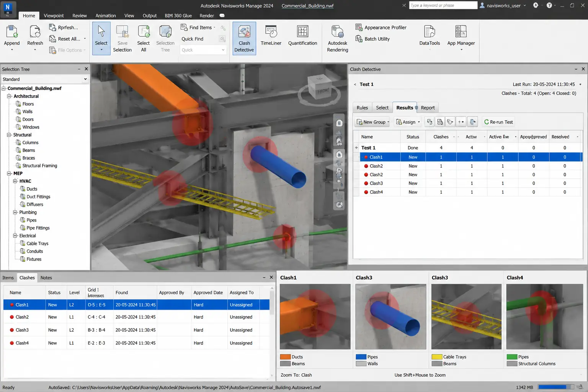Viewport: 588px width, 392px height.
Task: Click the yellow Cable Trays color swatch
Action: tap(437, 357)
